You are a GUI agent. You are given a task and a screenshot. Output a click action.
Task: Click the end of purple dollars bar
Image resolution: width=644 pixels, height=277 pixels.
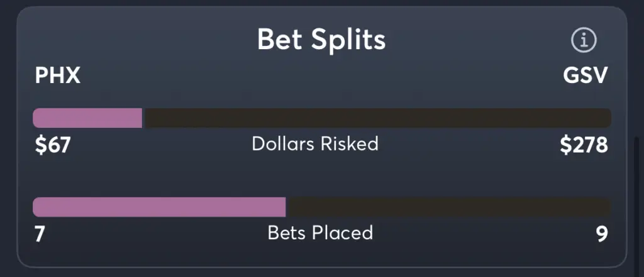pos(141,118)
